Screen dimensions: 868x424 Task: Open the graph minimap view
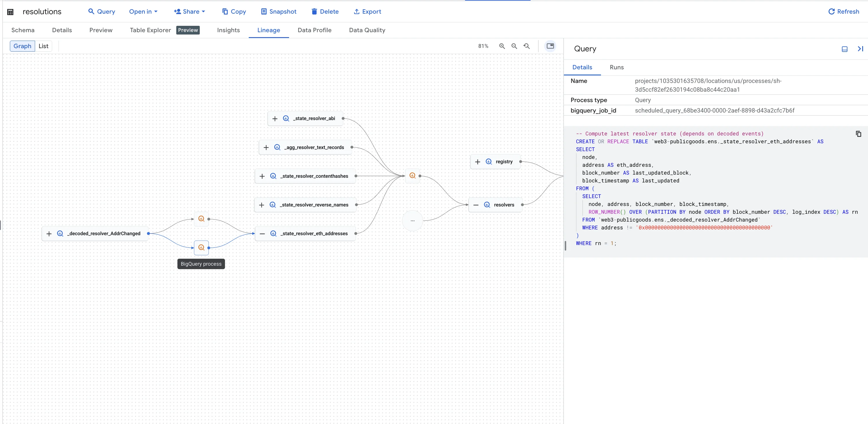(x=550, y=46)
